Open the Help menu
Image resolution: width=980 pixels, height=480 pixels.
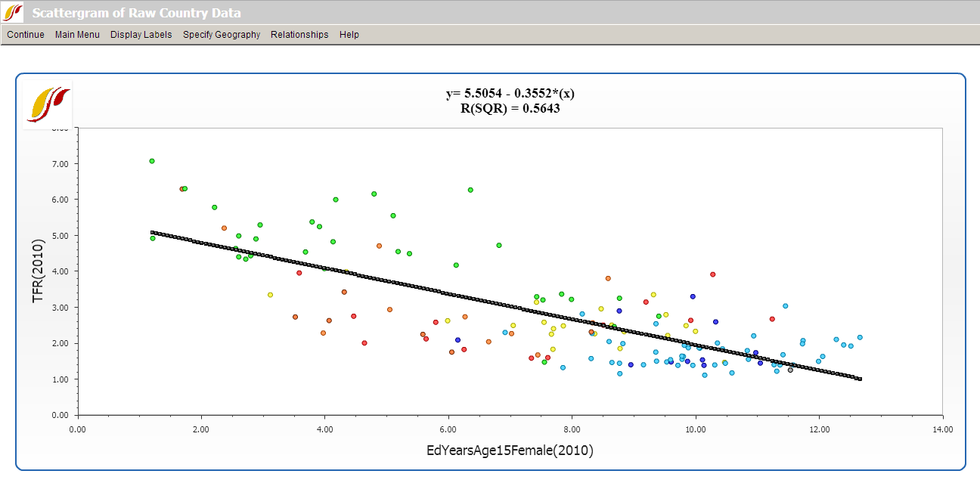pyautogui.click(x=349, y=35)
